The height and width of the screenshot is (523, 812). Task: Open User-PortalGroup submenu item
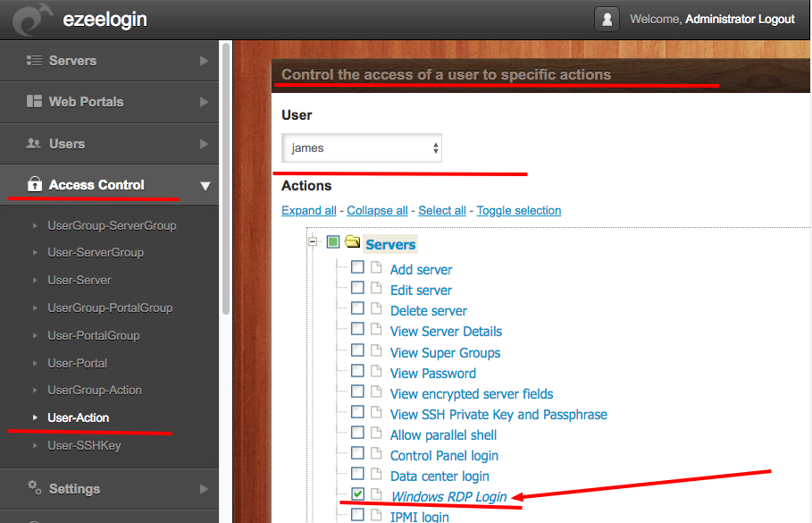(x=94, y=336)
